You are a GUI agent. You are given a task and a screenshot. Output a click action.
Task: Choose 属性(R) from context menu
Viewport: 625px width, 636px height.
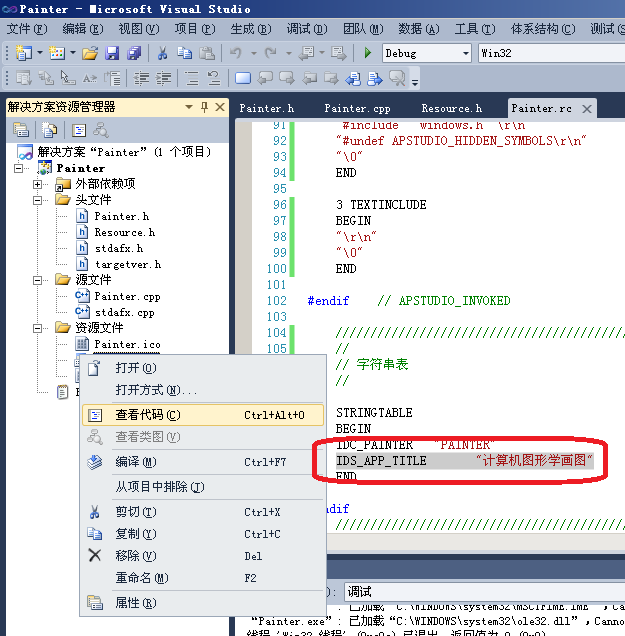click(203, 603)
